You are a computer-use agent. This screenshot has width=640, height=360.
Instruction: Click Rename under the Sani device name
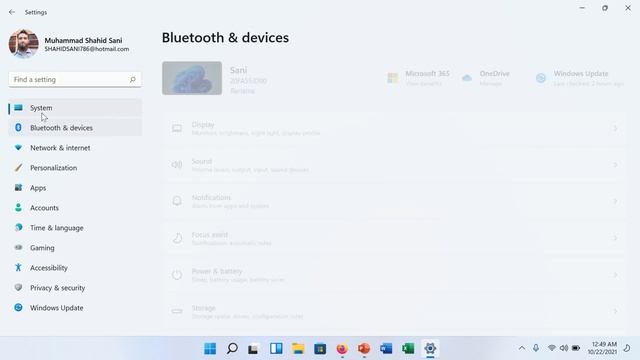tap(242, 91)
